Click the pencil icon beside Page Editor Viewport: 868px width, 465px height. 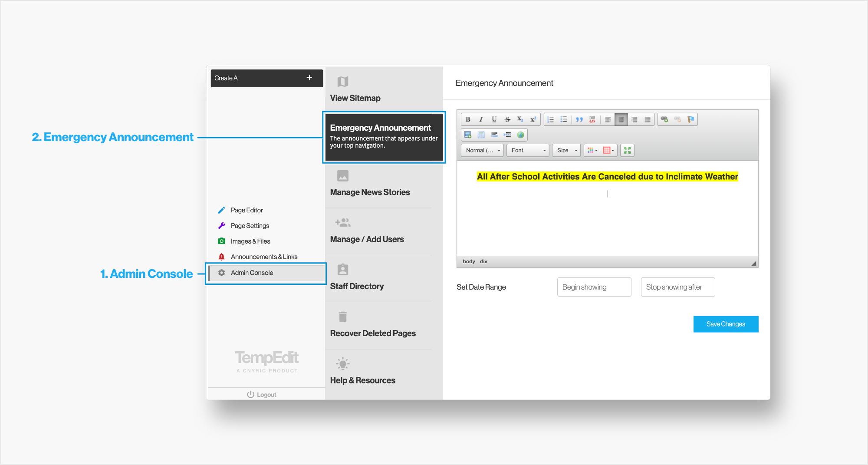click(221, 210)
